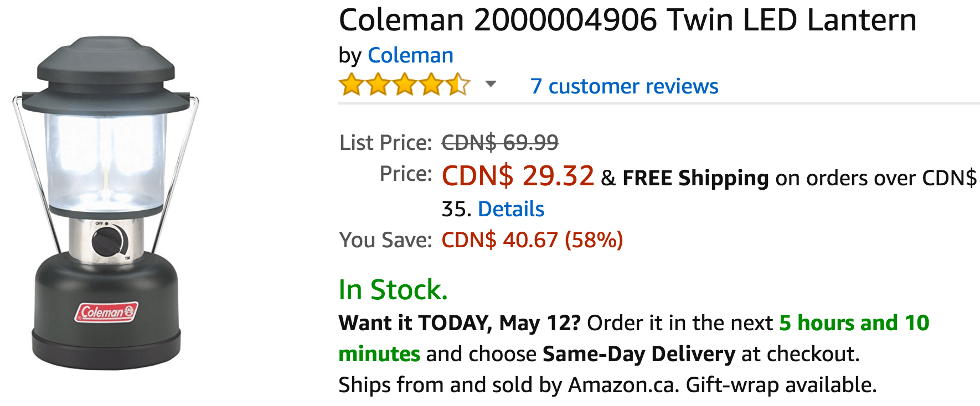This screenshot has height=406, width=980.
Task: Click the lantern's power dial knob
Action: [109, 242]
